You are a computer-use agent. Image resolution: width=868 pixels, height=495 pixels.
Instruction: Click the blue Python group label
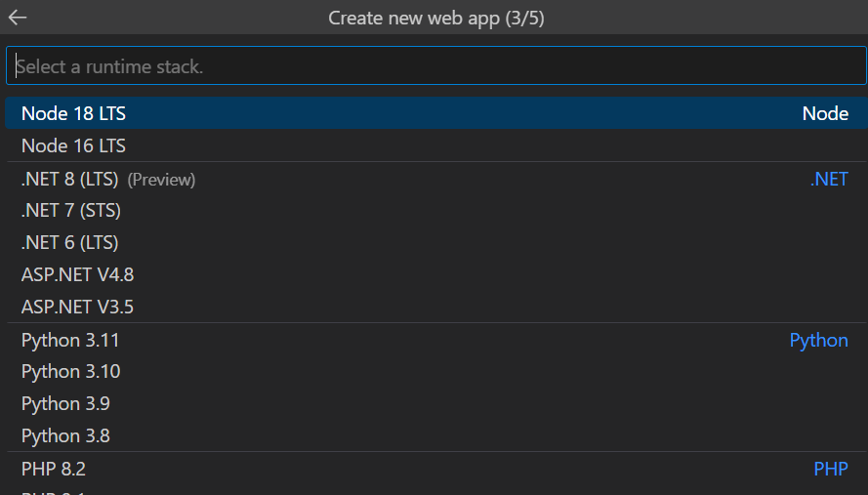(x=818, y=340)
